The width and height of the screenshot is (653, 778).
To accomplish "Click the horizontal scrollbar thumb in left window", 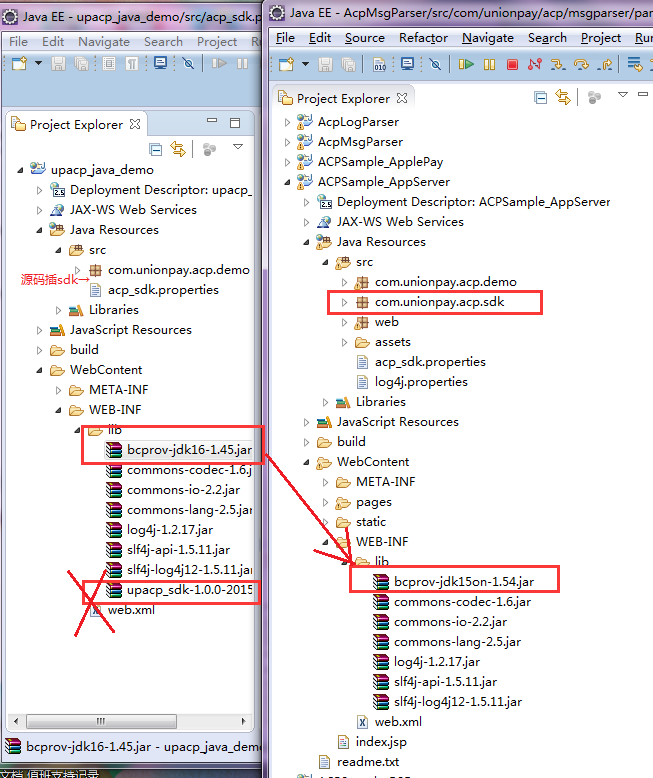I will 101,721.
